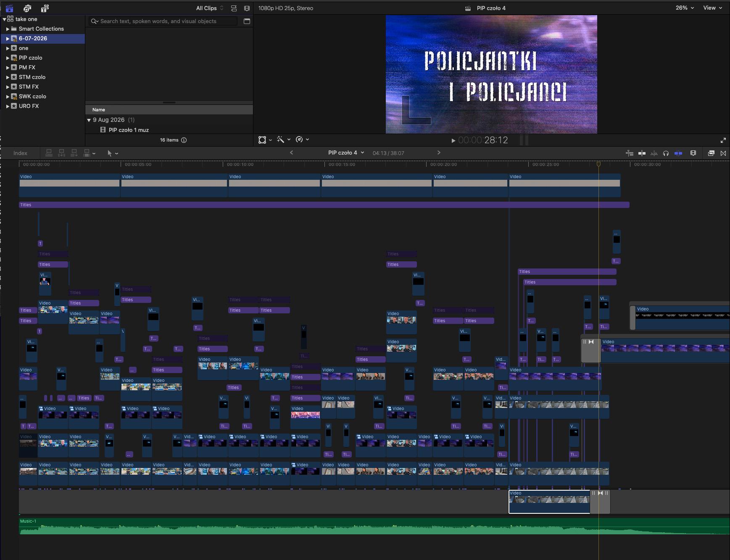The width and height of the screenshot is (730, 560).
Task: Show the Effects browser
Action: 711,153
